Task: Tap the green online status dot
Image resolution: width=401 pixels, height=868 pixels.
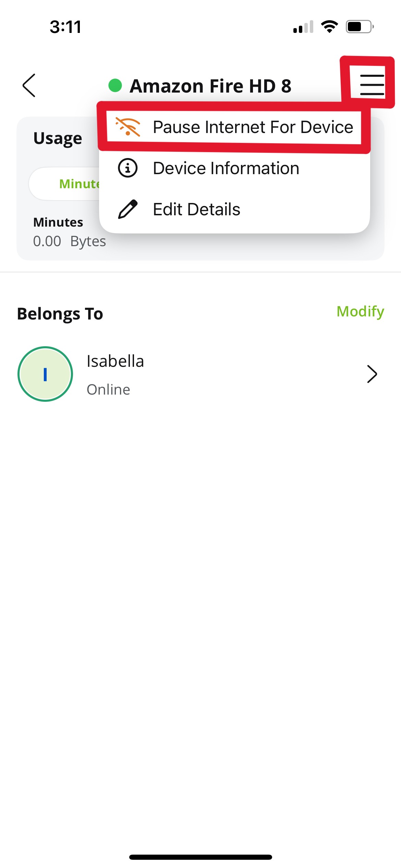Action: click(115, 85)
